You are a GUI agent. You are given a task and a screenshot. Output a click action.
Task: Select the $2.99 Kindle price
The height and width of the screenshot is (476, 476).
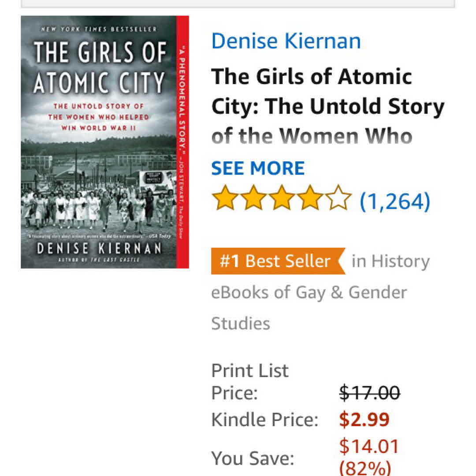pyautogui.click(x=364, y=420)
